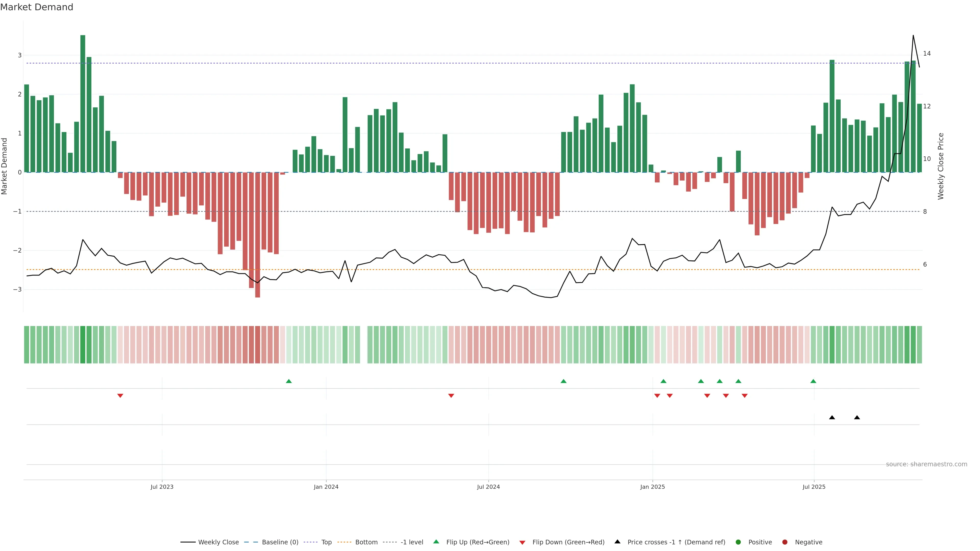Click the first black price-cross marker after Jul 2025
The image size is (980, 551).
click(x=832, y=418)
